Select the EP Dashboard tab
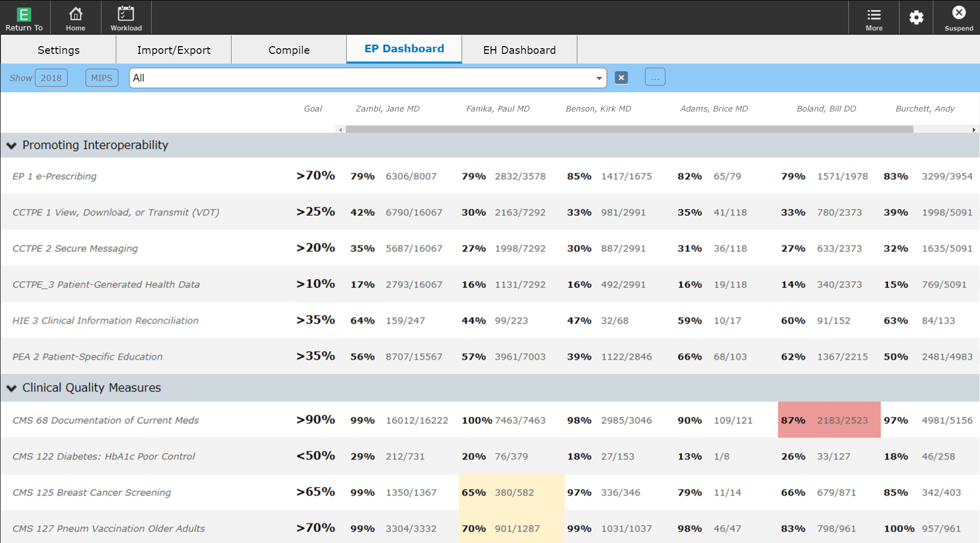980x543 pixels. click(404, 49)
